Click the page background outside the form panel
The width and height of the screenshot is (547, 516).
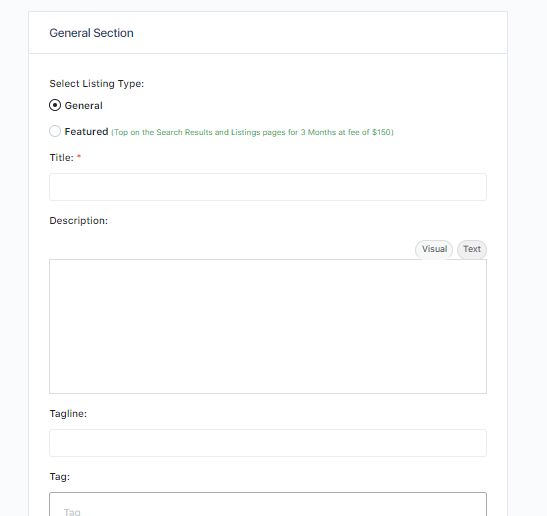[x=527, y=244]
